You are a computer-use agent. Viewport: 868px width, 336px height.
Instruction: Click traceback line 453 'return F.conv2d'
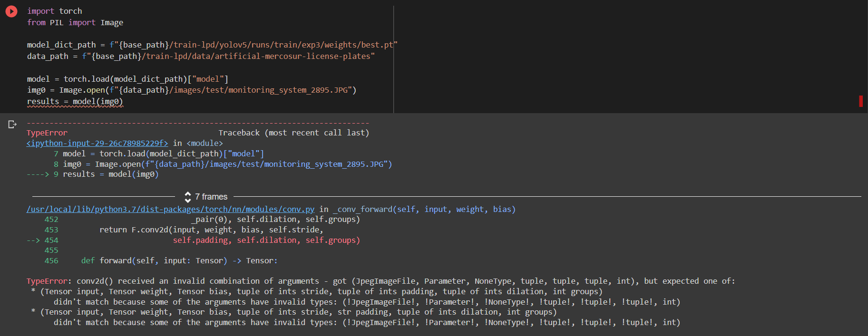[x=211, y=230]
